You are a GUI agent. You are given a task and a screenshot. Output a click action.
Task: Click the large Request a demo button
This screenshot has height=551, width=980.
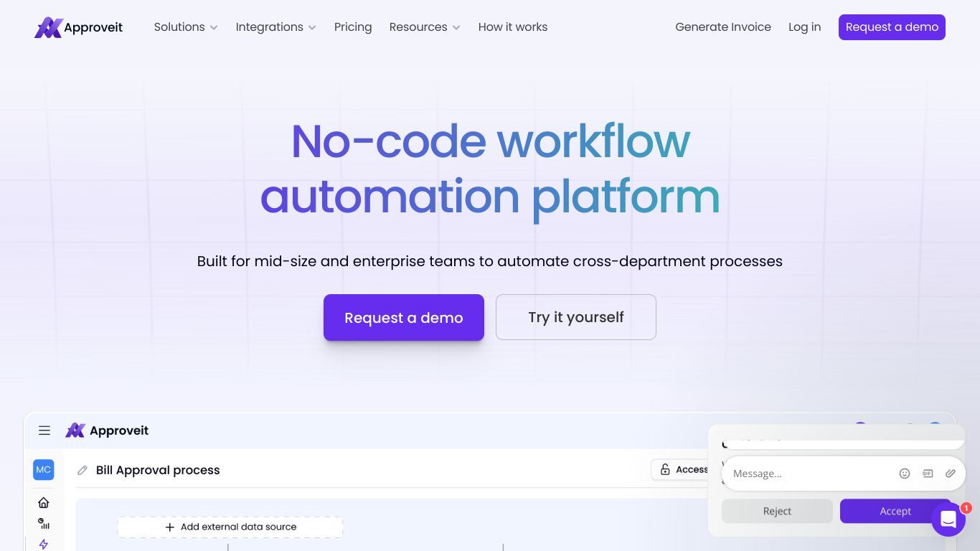click(x=404, y=317)
